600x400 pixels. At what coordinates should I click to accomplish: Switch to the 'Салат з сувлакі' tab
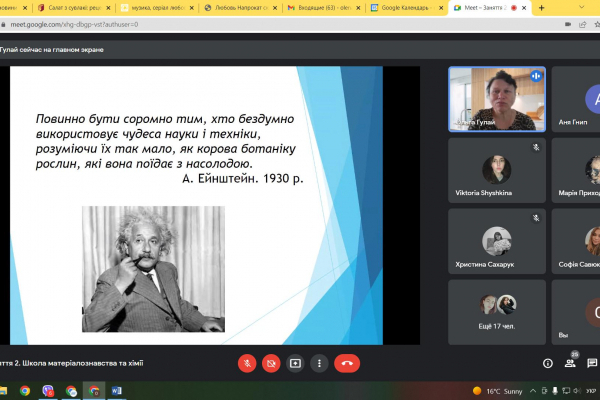click(74, 8)
